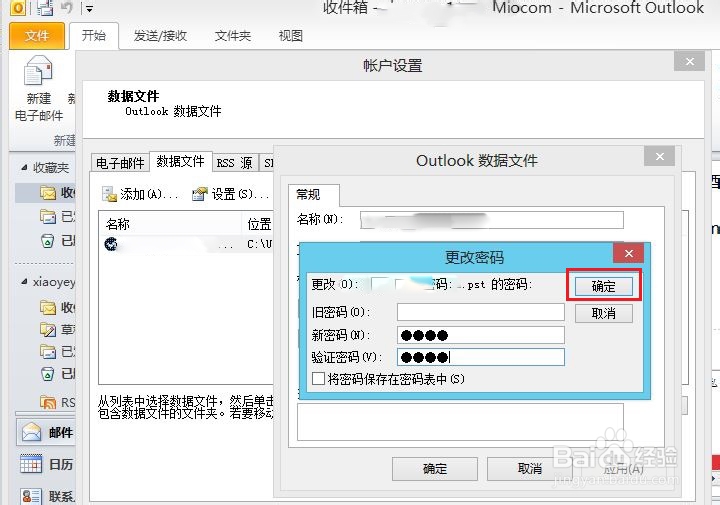Open the 常规 tab

(314, 195)
